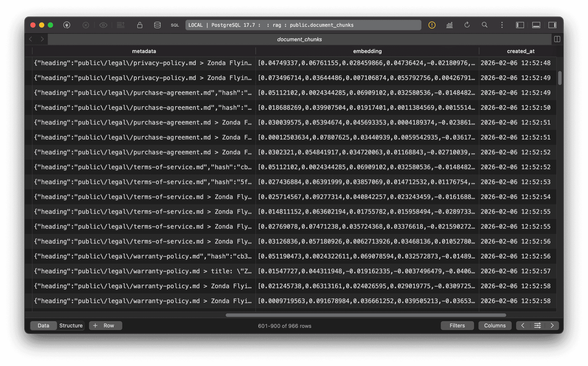Open the query analytics chart icon
The image size is (588, 366).
point(450,25)
